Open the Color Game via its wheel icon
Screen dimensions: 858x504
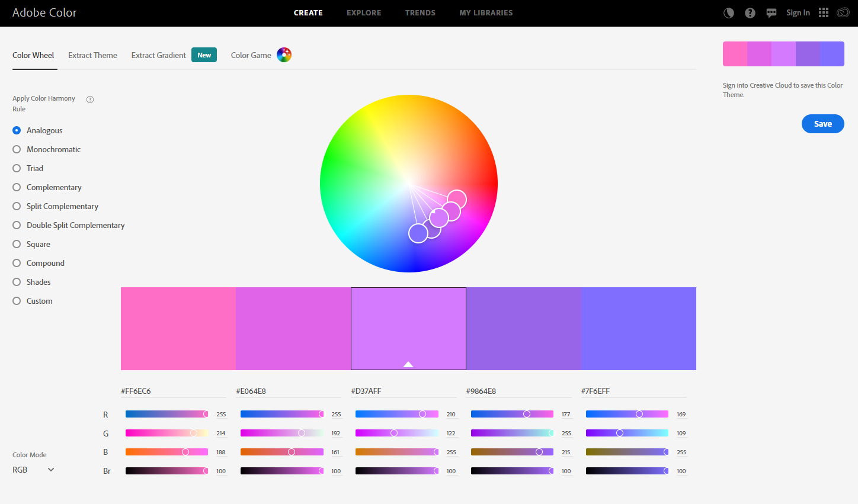coord(284,54)
